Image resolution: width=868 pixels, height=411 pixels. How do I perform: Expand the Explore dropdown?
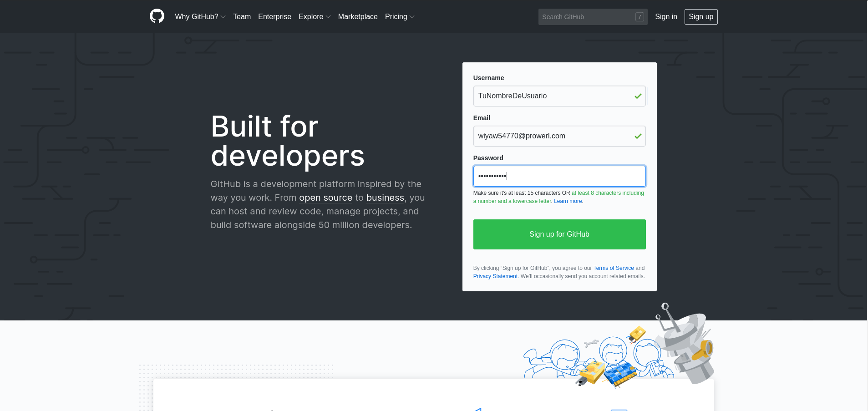coord(315,17)
